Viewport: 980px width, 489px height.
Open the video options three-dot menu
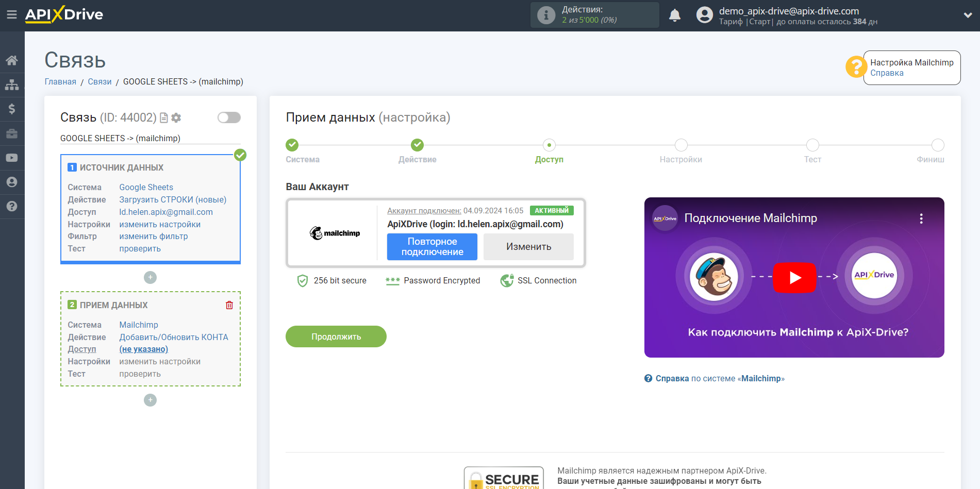click(x=921, y=218)
